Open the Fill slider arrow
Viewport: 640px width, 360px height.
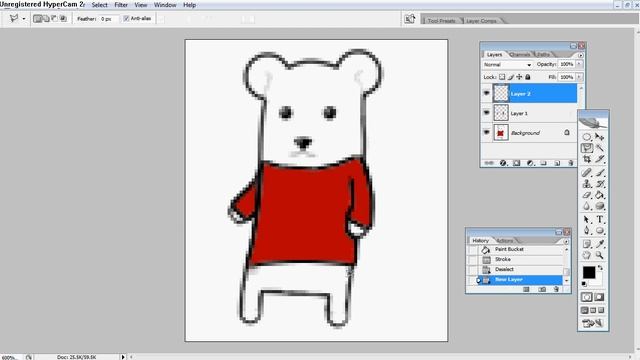tap(579, 77)
